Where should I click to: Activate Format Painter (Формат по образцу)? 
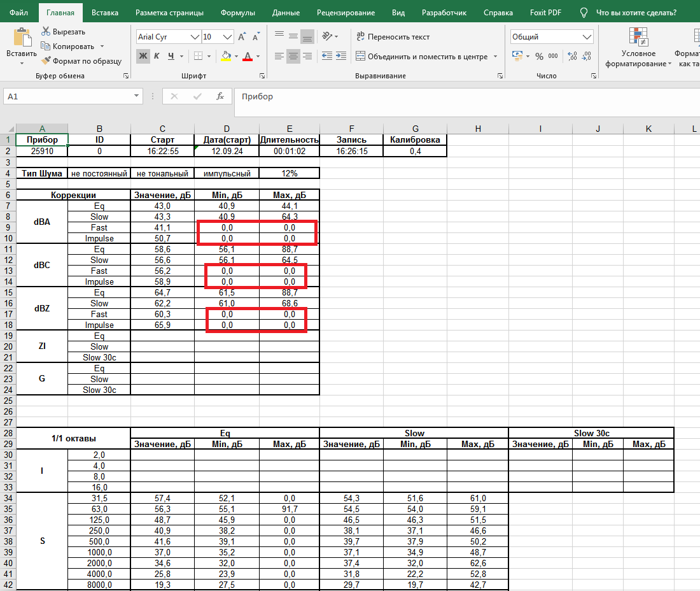pos(81,61)
